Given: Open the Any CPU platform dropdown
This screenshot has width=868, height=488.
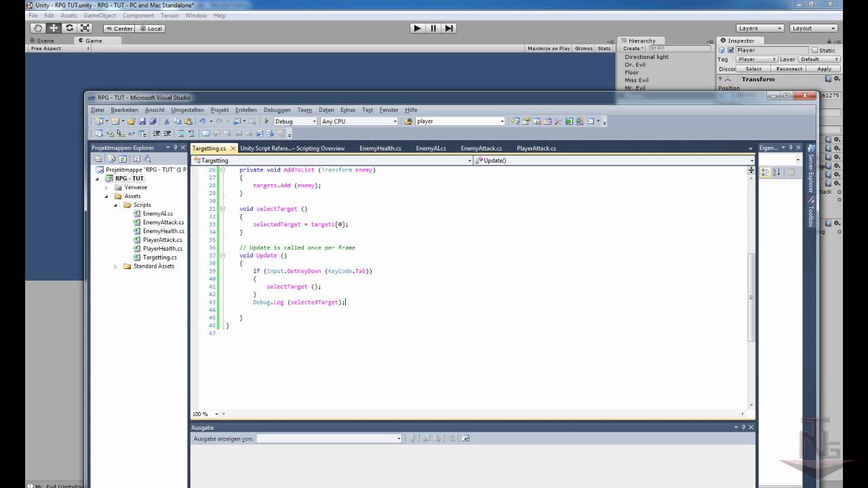Looking at the screenshot, I should click(x=359, y=121).
